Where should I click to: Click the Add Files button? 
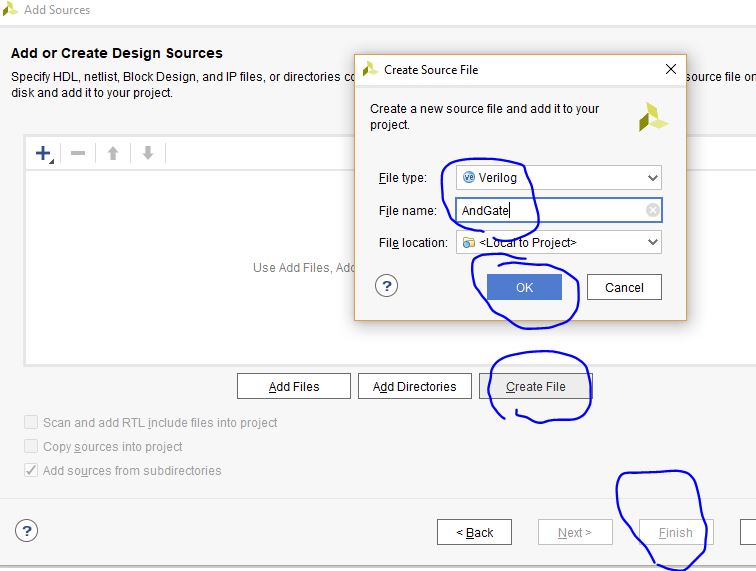[294, 386]
